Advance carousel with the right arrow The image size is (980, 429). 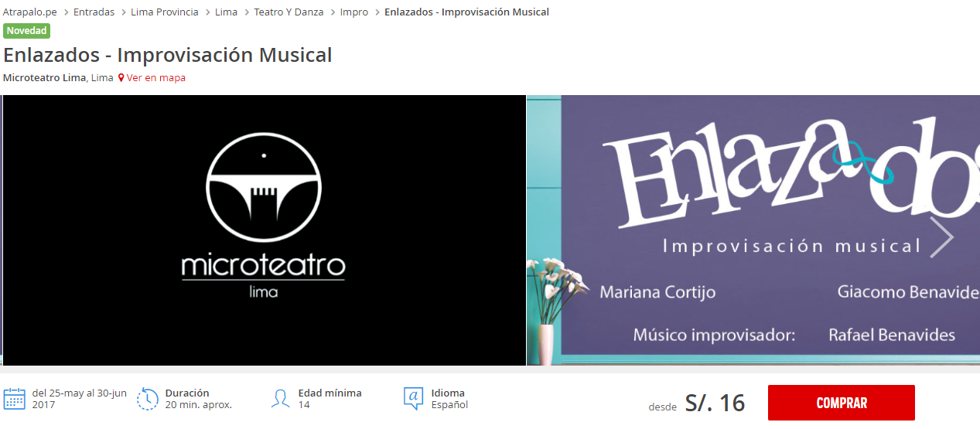(941, 237)
